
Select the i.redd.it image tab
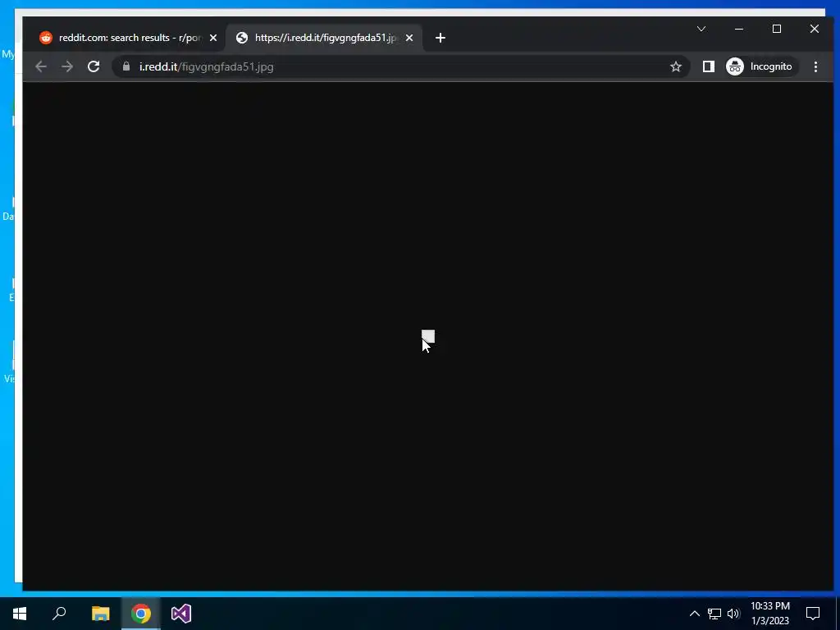[324, 38]
